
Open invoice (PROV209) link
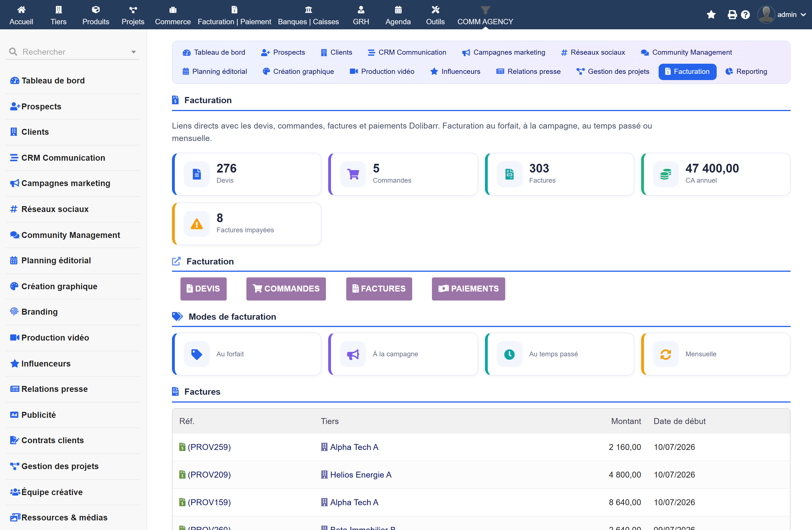coord(209,474)
